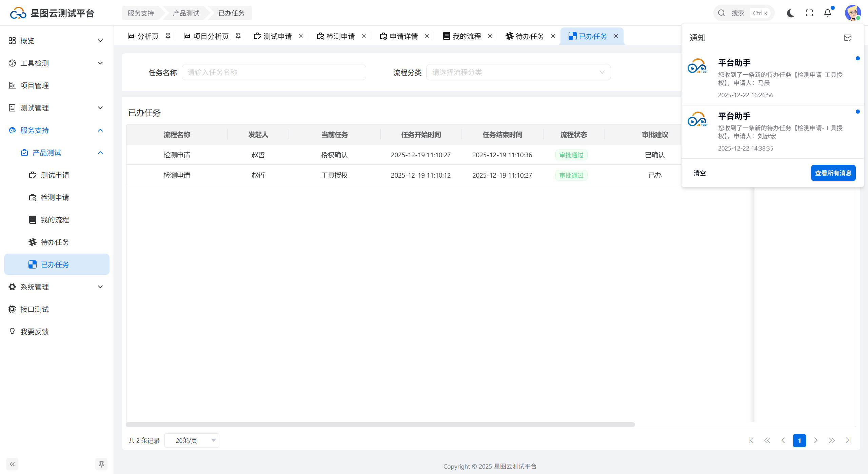Open the 20条/页 page size selector
The width and height of the screenshot is (868, 474).
click(x=192, y=440)
